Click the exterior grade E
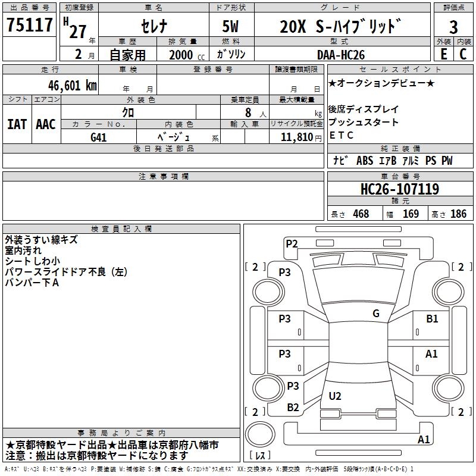This screenshot has height=476, width=476. coord(443,54)
